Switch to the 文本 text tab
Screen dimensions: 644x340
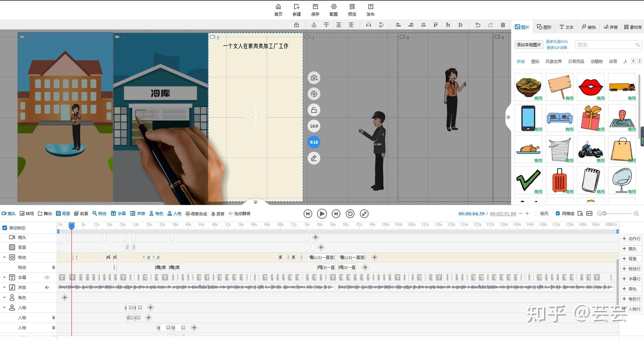point(566,27)
